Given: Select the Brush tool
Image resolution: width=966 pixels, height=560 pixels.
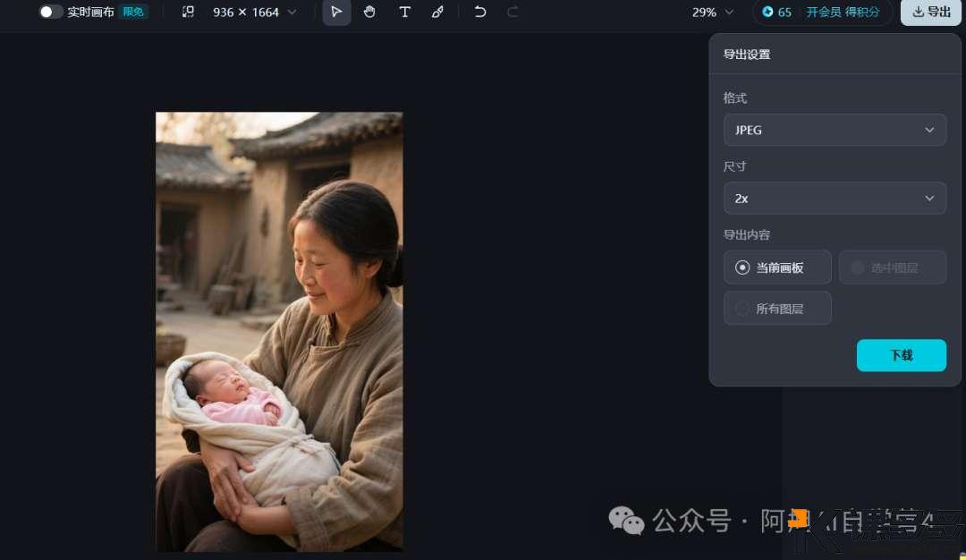Looking at the screenshot, I should (437, 12).
